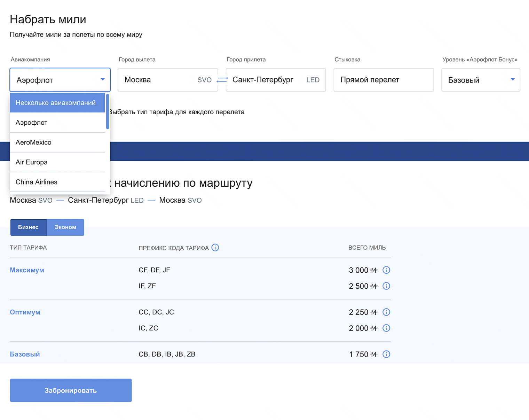Viewport: 529px width, 420px height.
Task: Click the CC, DC, JC prefix codes
Action: click(x=156, y=312)
